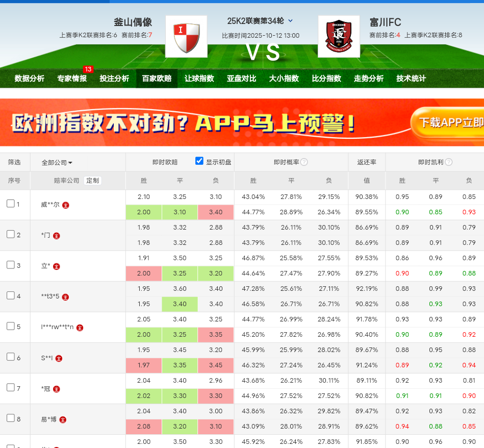Click the 釜山偶像 team logo
Viewport: 484px width, 448px height.
(x=186, y=37)
